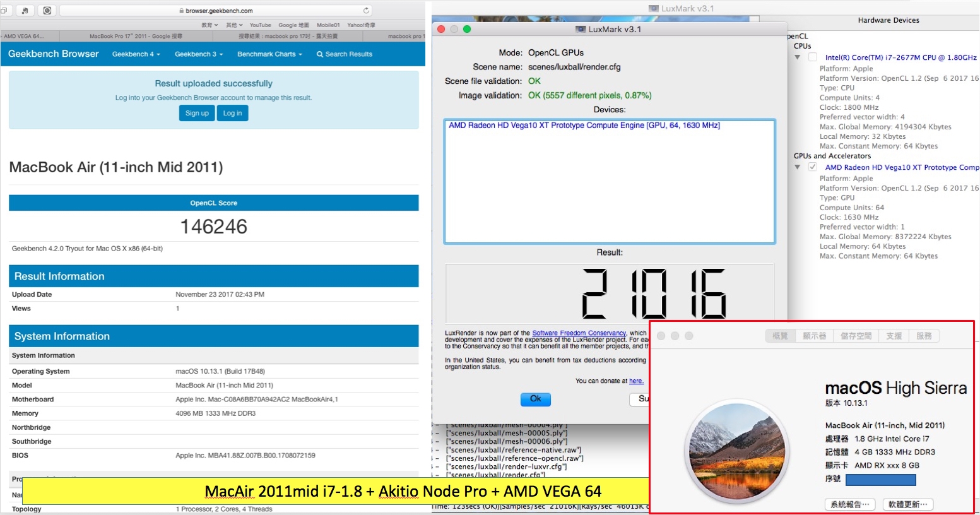
Task: Click the 系統報告 button
Action: pos(849,504)
